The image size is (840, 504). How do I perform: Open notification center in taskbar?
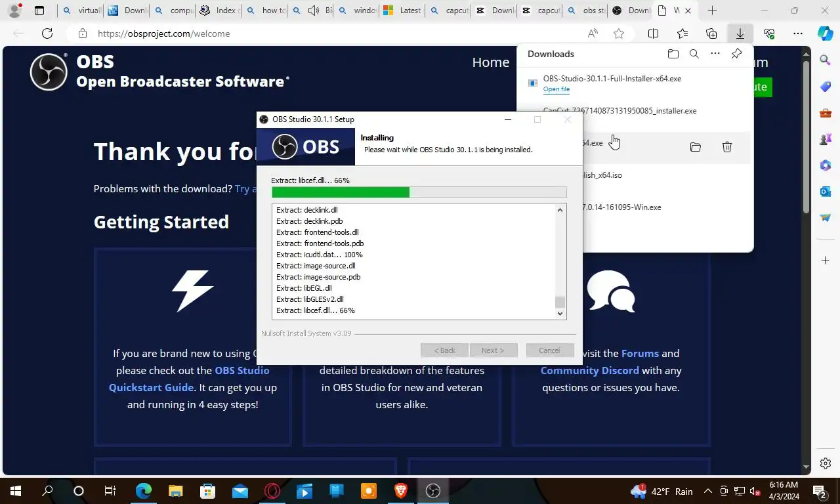click(x=819, y=491)
